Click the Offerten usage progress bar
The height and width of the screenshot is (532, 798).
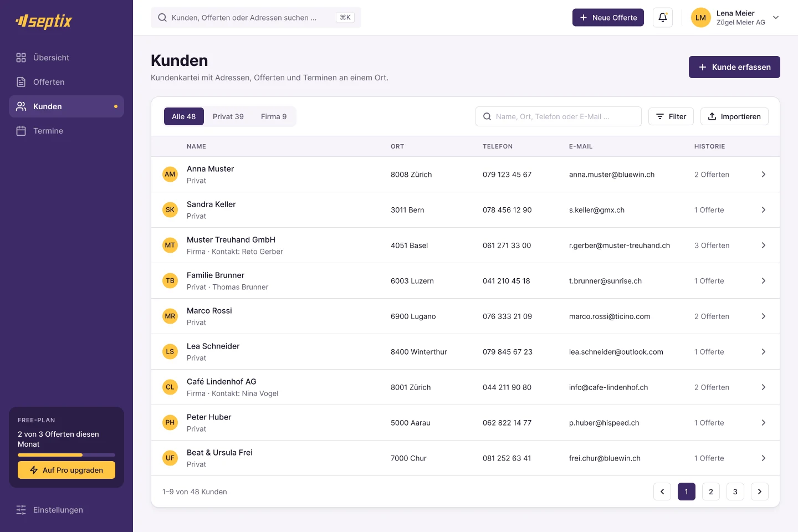(x=66, y=455)
